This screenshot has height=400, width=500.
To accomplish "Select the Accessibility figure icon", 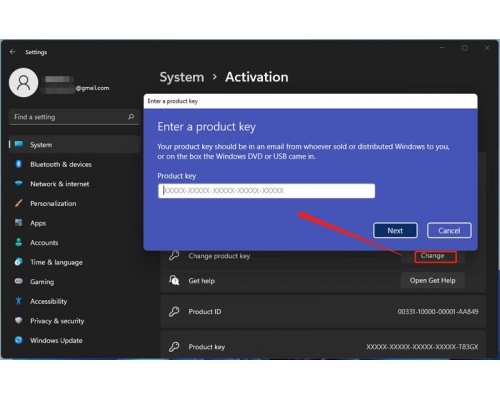I will [x=19, y=301].
